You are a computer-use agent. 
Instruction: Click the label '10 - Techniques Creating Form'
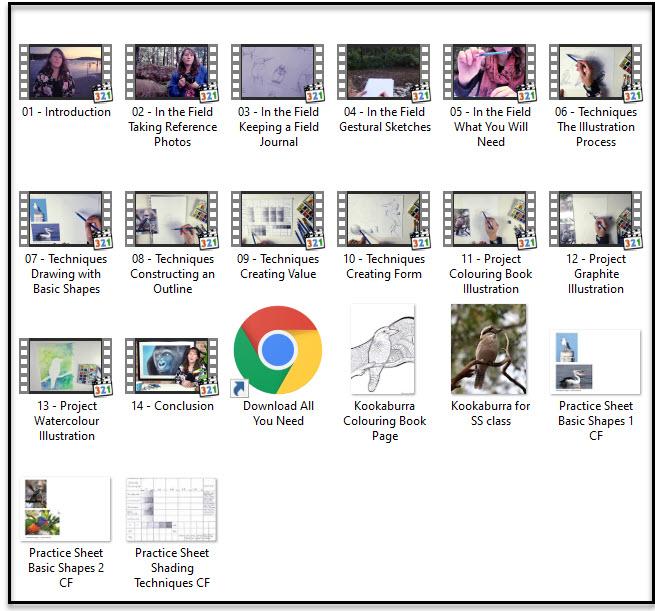(384, 266)
